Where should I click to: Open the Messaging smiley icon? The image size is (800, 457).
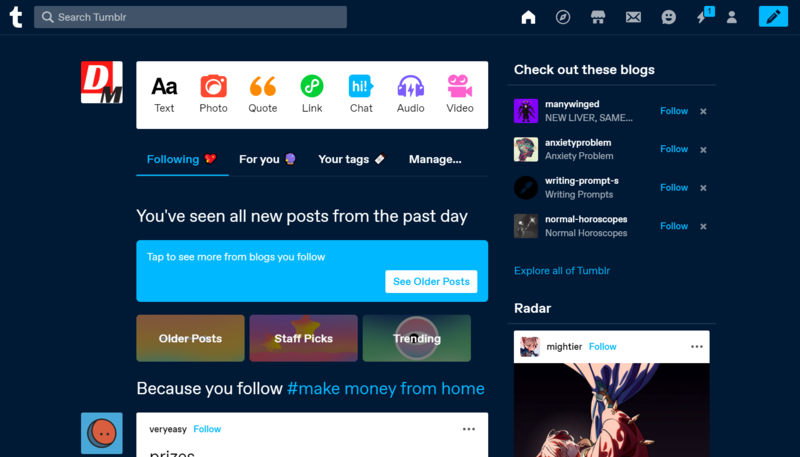coord(668,17)
